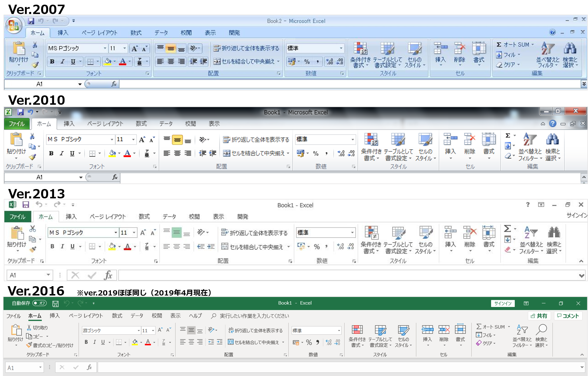Click Format as Table icon in Excel 2007

387,48
